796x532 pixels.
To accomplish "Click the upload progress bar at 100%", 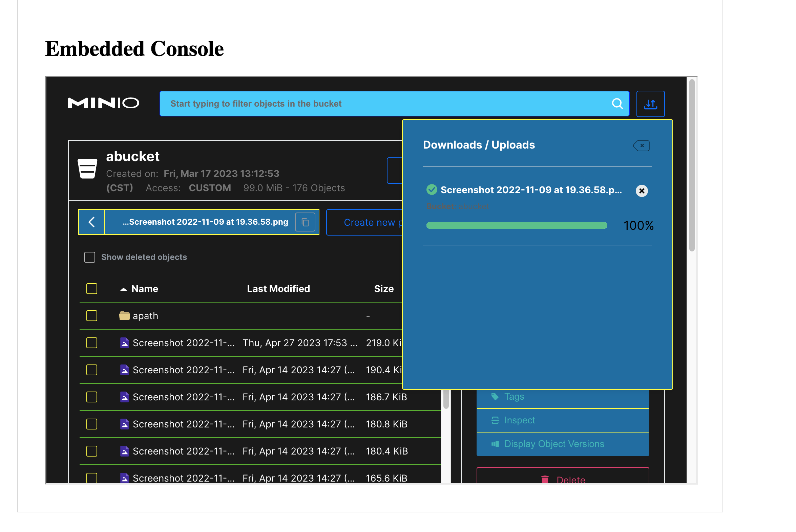I will [517, 226].
